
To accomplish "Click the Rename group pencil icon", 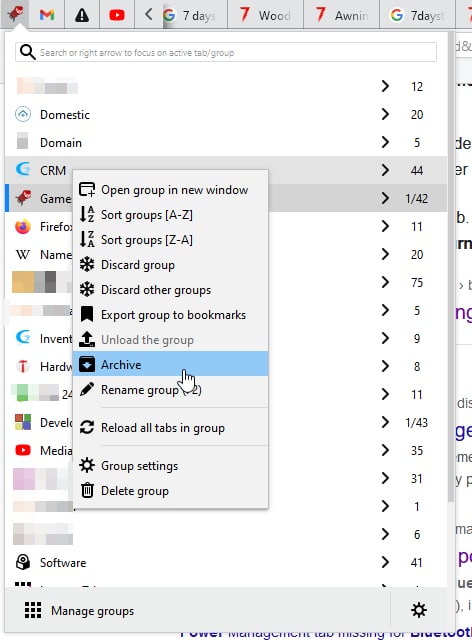I will coord(87,389).
